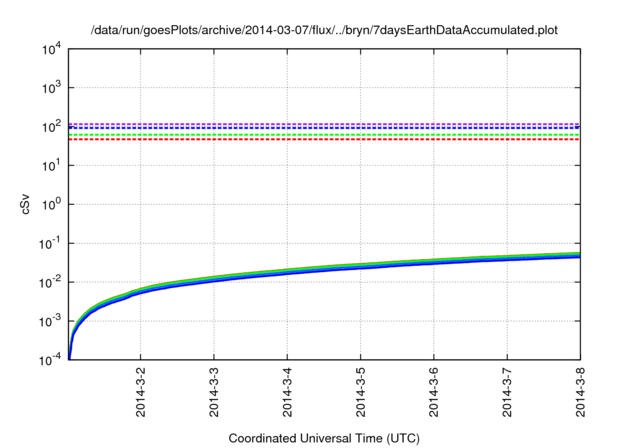Click the 10^0 y-axis tick label
Screen dimensions: 640x448
pos(52,204)
